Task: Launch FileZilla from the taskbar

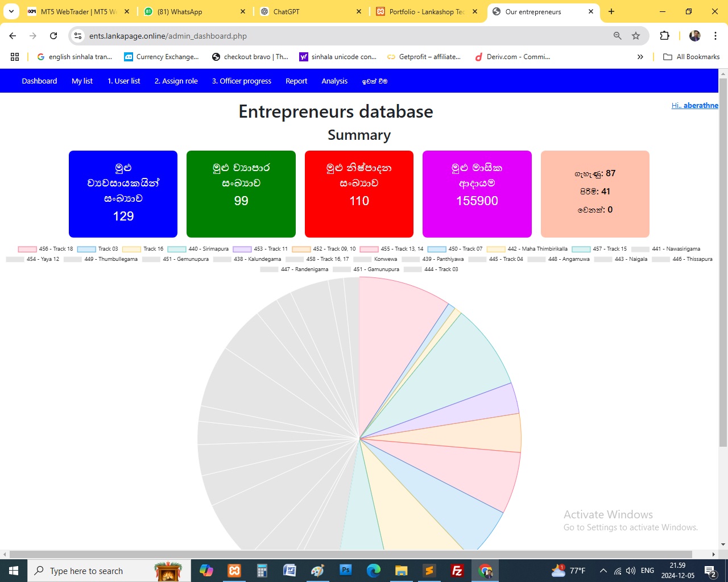Action: (457, 571)
